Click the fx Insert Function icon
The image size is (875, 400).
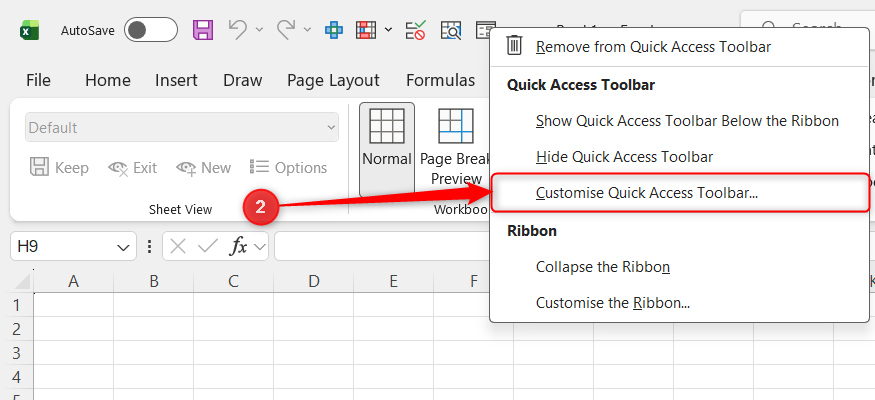pos(239,246)
